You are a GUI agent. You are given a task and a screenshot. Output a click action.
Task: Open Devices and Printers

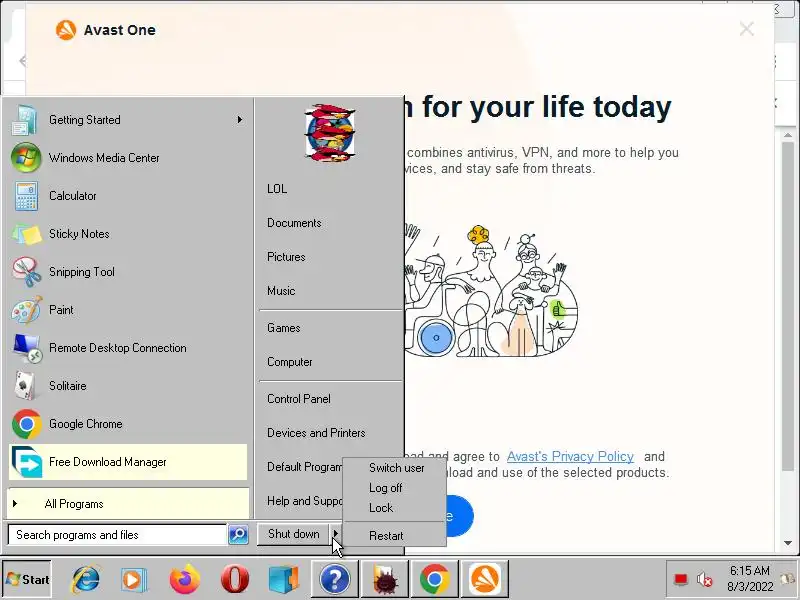(316, 433)
